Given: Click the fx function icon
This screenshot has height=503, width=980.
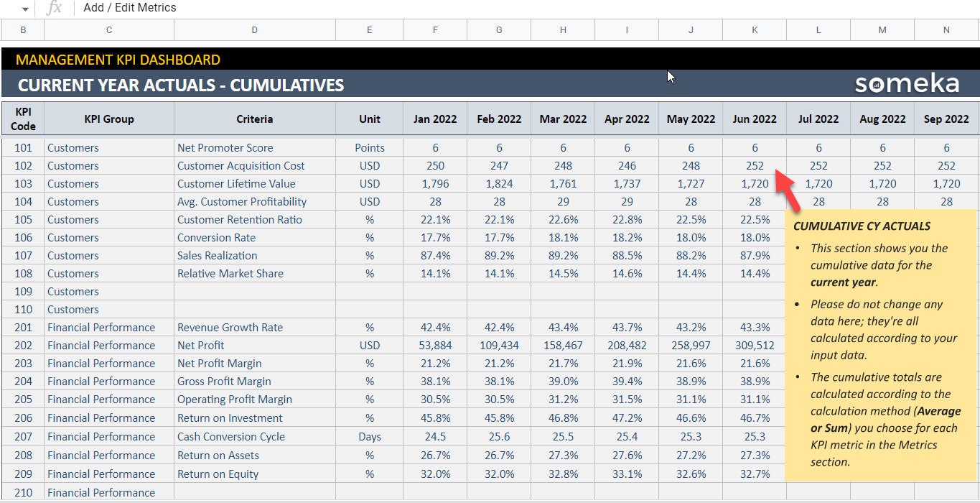Looking at the screenshot, I should point(54,8).
